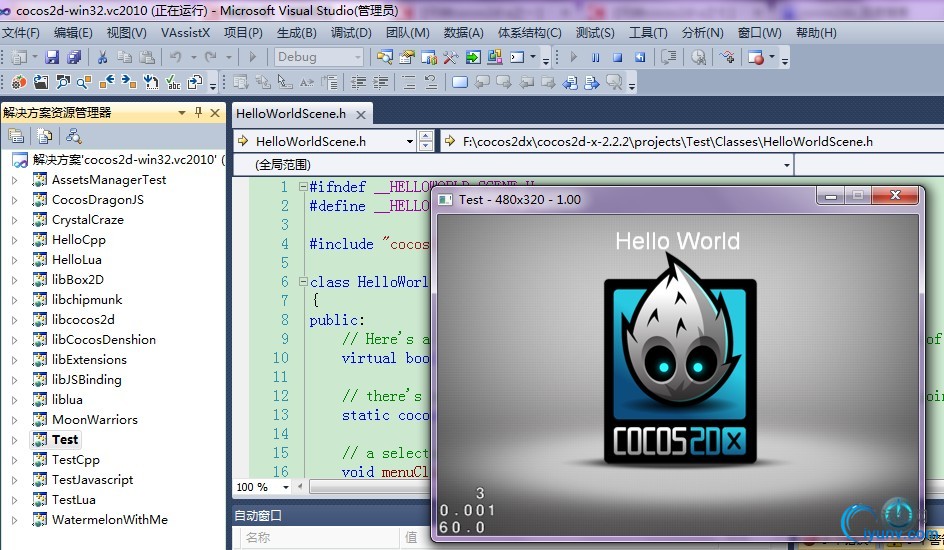
Task: Click the VAssistX tomato options icon
Action: [x=19, y=82]
